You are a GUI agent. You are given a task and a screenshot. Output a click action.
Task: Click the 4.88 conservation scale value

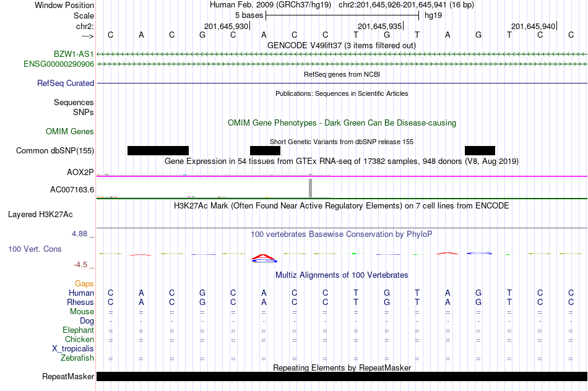pos(79,234)
